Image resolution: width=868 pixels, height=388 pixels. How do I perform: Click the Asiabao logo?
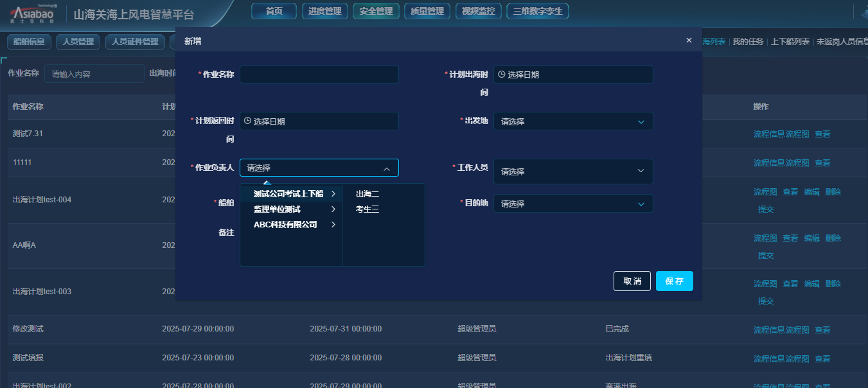[33, 13]
